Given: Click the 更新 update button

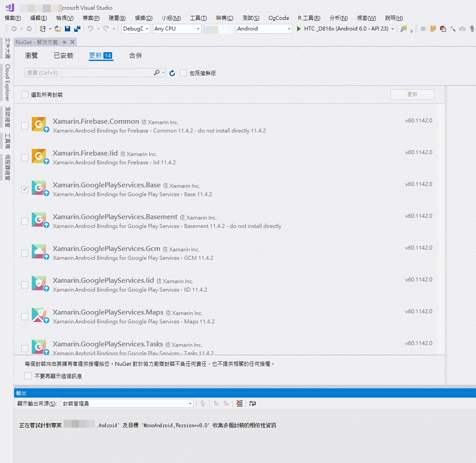Looking at the screenshot, I should pyautogui.click(x=412, y=95).
